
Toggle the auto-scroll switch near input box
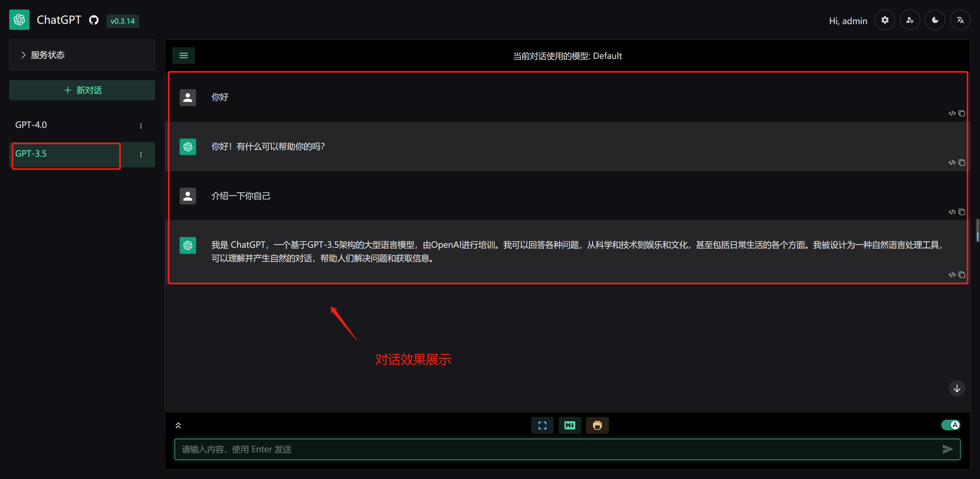coord(951,425)
